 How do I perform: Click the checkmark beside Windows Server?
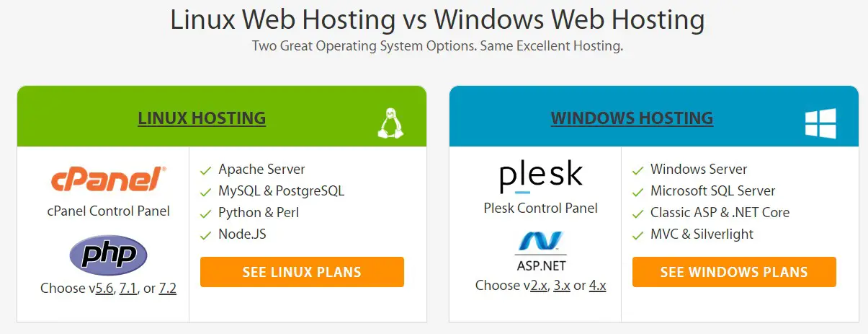pyautogui.click(x=637, y=170)
